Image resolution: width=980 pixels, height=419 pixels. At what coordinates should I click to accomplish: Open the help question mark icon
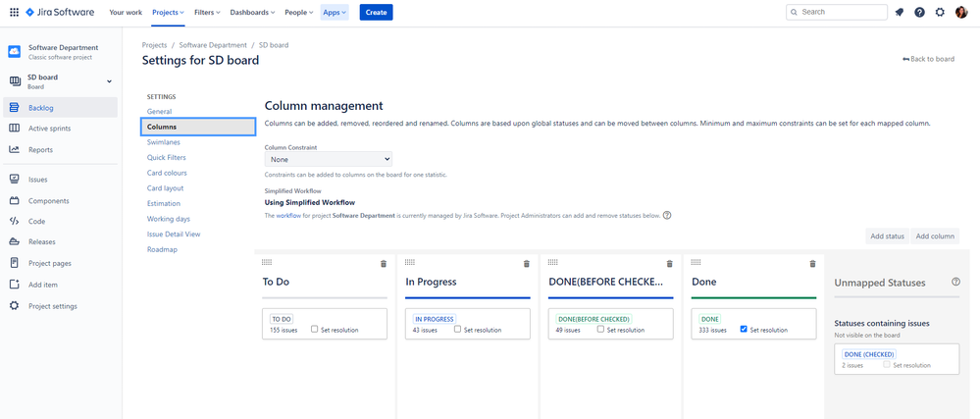(919, 12)
